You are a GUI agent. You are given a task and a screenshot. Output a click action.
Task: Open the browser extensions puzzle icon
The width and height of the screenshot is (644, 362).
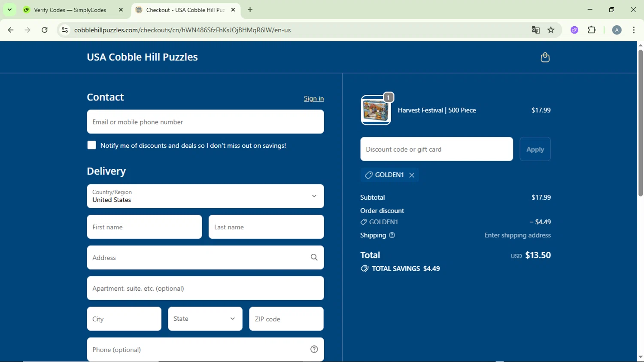[592, 30]
